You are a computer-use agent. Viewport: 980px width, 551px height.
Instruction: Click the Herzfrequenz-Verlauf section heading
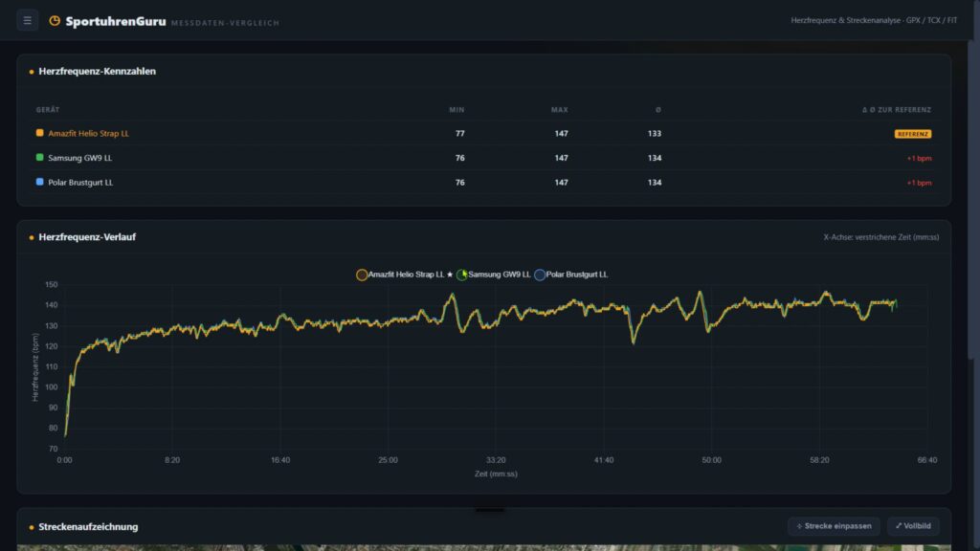[87, 237]
